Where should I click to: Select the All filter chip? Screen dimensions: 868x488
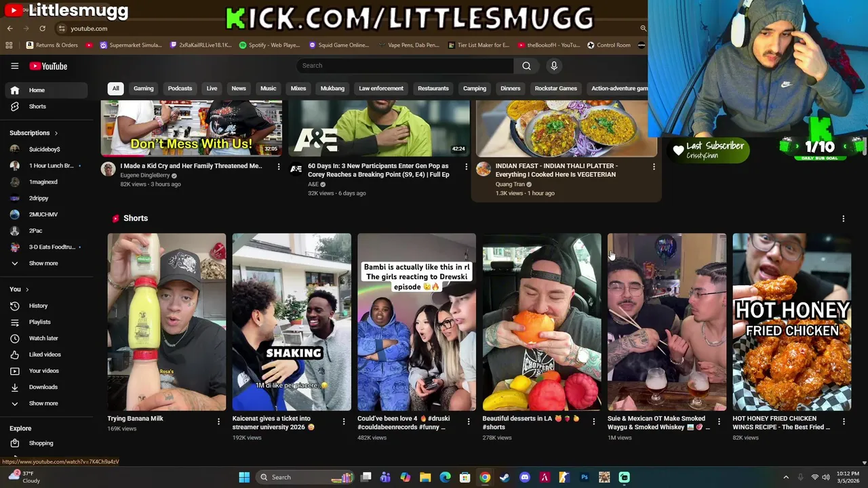(x=115, y=88)
